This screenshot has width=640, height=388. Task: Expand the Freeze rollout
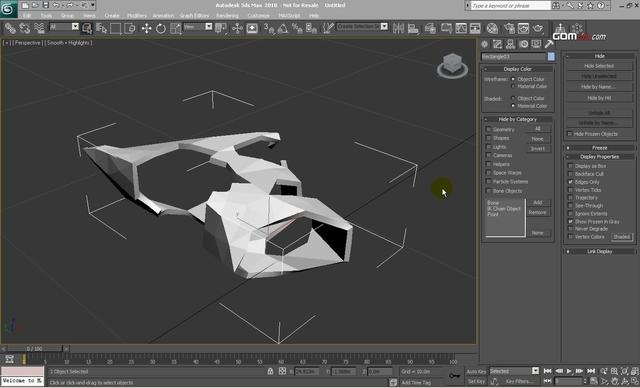coord(600,148)
